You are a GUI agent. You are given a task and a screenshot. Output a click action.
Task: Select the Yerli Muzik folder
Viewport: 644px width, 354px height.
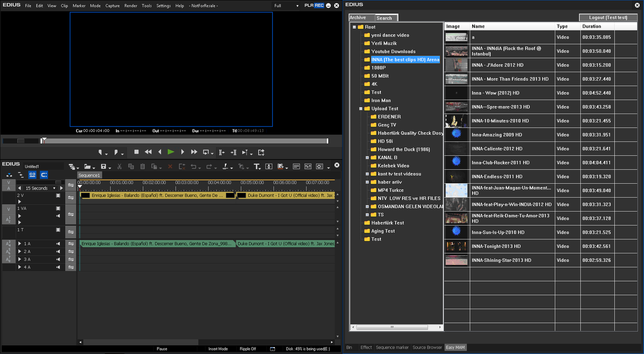(x=384, y=43)
